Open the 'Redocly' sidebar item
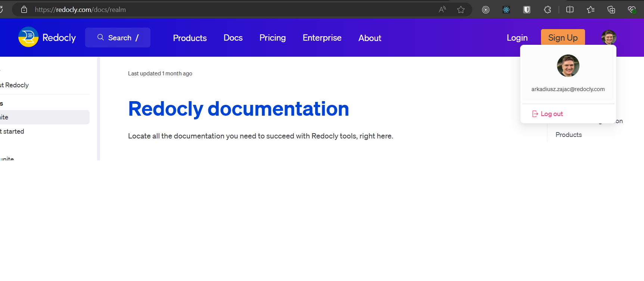The image size is (644, 281). 15,85
